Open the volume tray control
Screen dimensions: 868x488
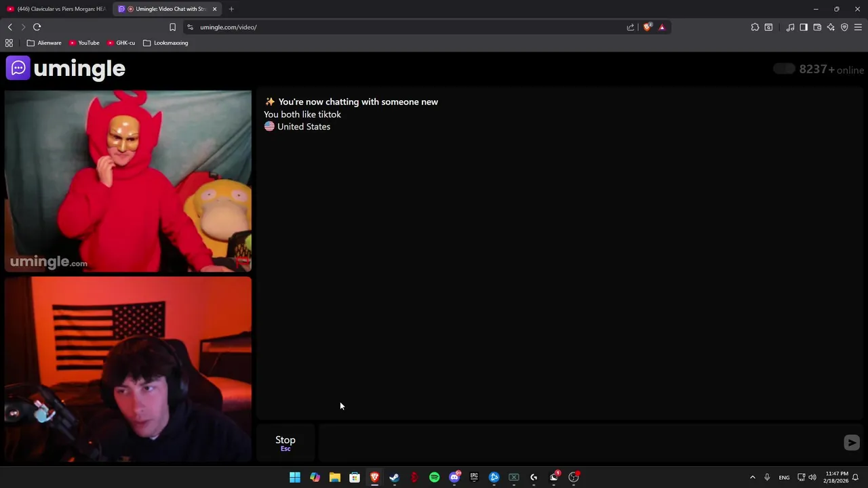812,477
